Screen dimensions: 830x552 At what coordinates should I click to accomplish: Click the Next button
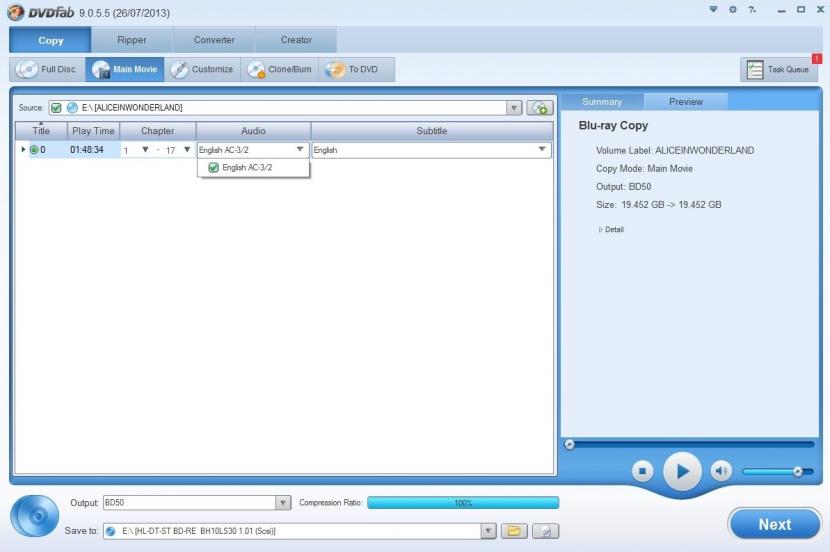(x=774, y=524)
